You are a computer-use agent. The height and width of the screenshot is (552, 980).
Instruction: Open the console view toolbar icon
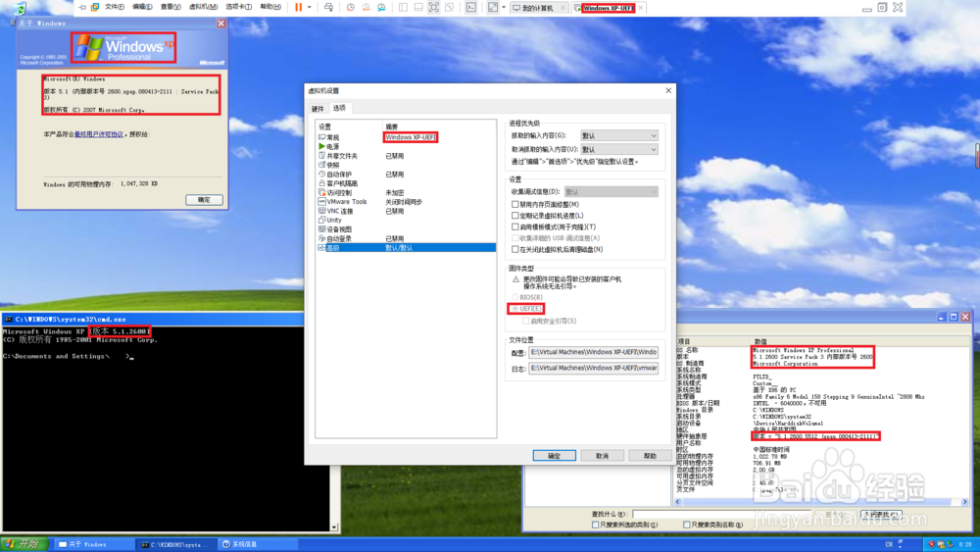471,8
